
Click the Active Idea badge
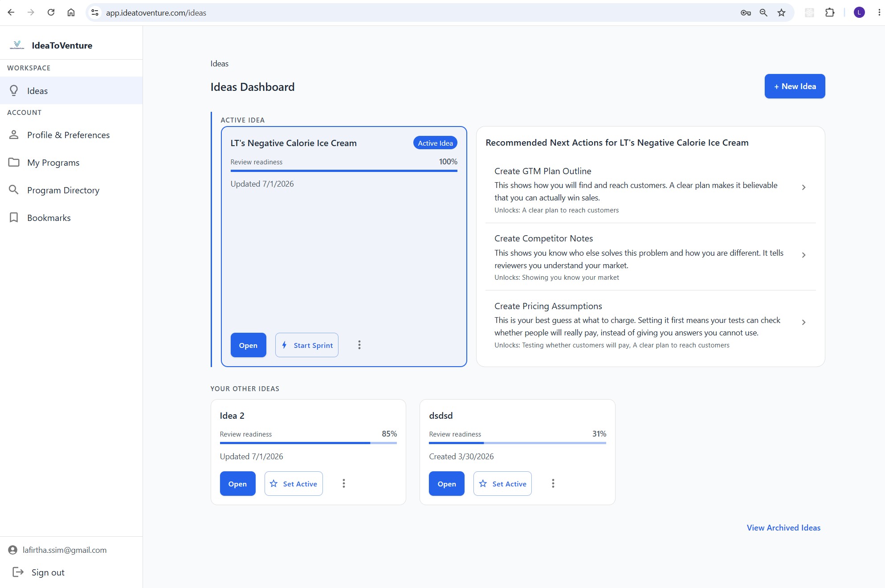435,143
